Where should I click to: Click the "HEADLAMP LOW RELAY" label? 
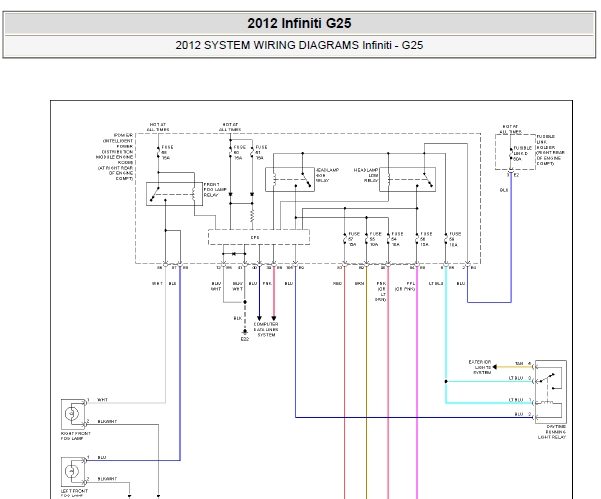[366, 175]
